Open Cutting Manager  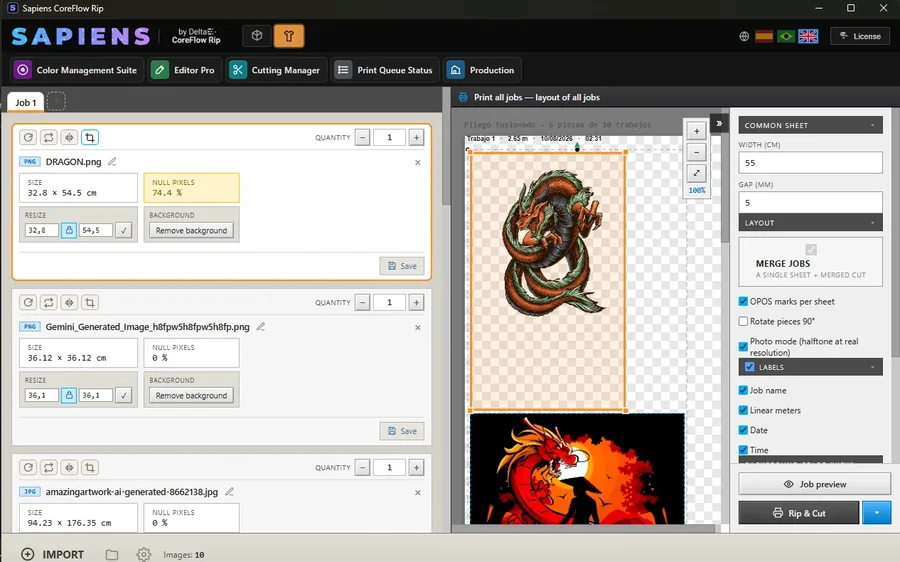pos(276,70)
